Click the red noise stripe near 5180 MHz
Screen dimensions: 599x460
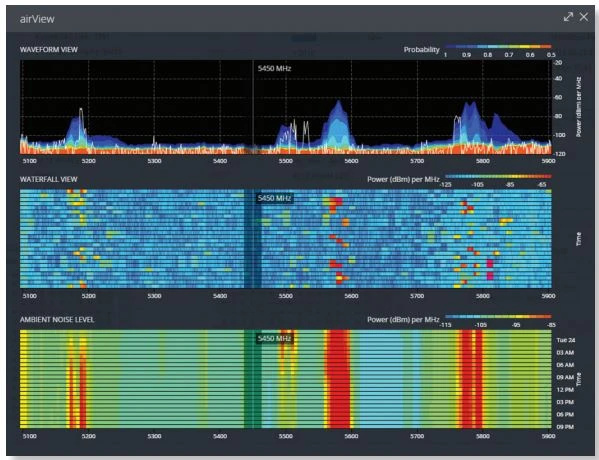pyautogui.click(x=71, y=379)
